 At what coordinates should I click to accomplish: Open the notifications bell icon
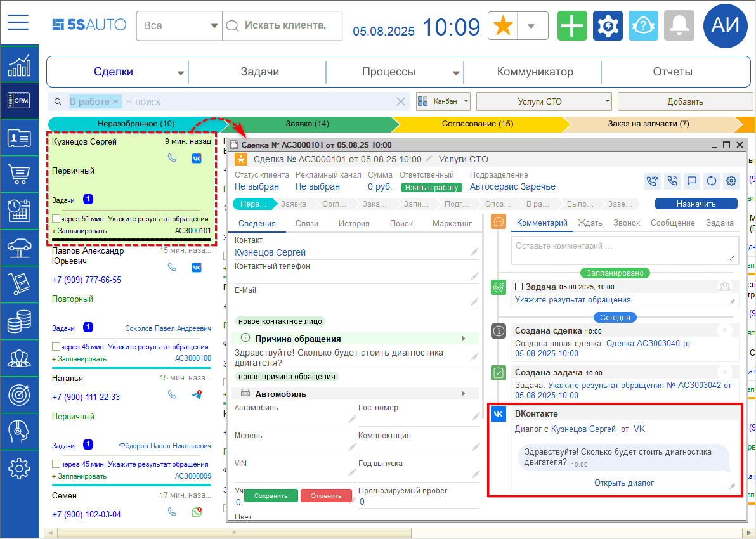click(679, 25)
